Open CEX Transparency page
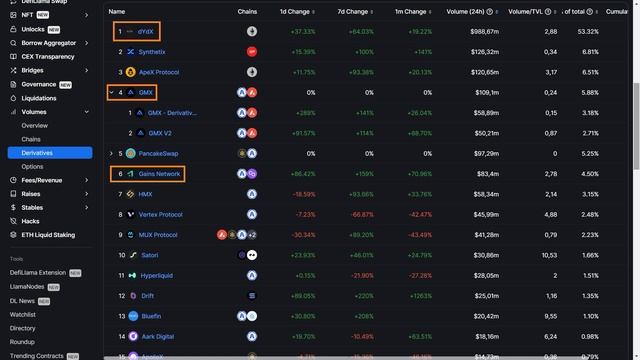 48,57
